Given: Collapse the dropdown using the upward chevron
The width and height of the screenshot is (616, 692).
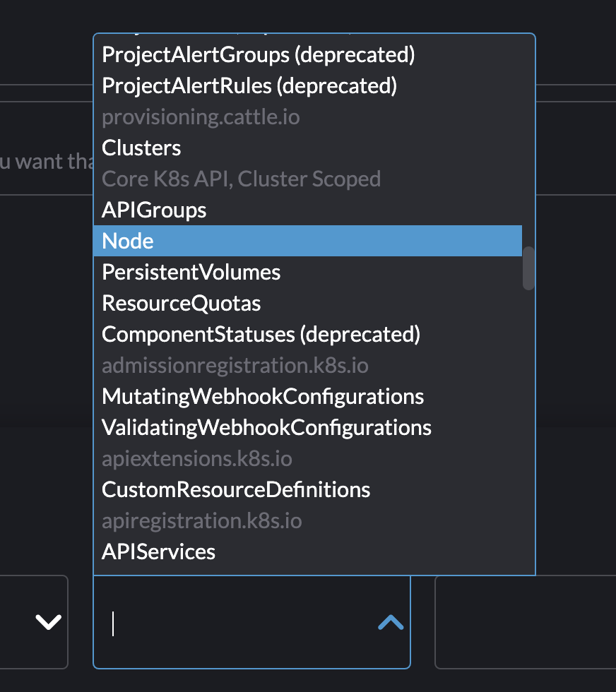Looking at the screenshot, I should point(390,622).
